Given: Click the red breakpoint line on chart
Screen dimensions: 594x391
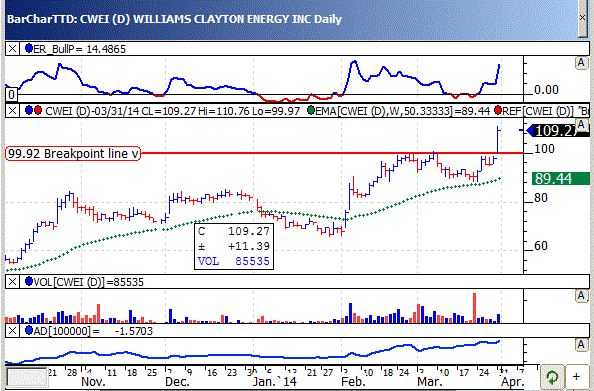Looking at the screenshot, I should tap(332, 153).
